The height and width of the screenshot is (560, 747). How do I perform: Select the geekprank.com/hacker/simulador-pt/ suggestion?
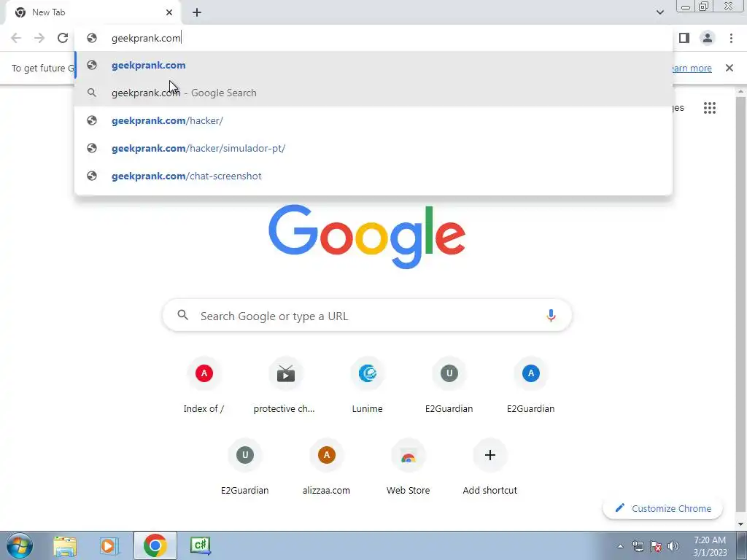(x=373, y=148)
